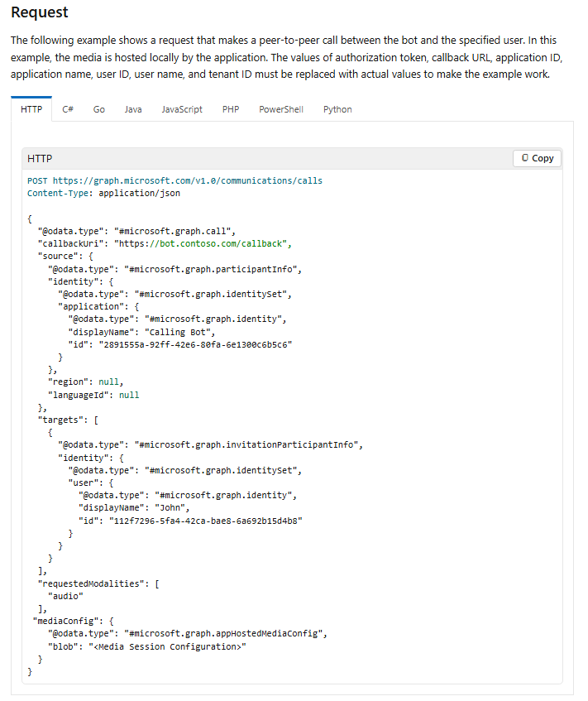Click the displayName "Calling Bot" line
Image resolution: width=588 pixels, height=701 pixels.
coord(141,332)
